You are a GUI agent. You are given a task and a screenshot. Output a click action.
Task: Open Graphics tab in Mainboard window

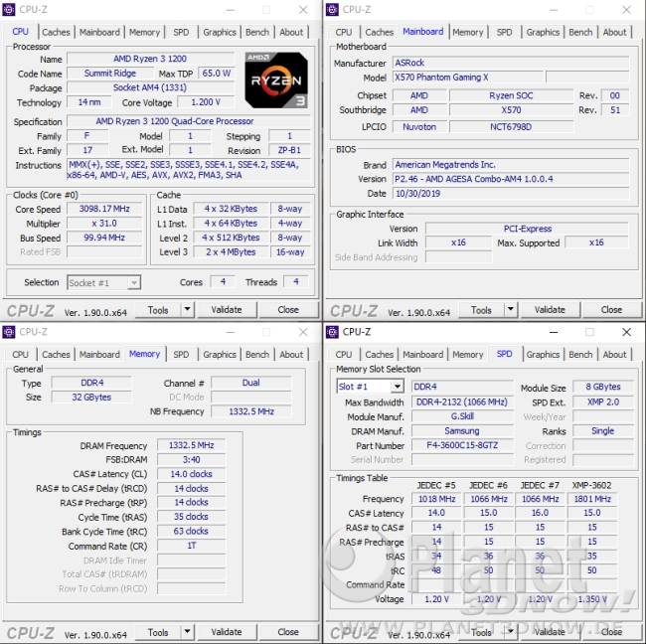point(543,32)
